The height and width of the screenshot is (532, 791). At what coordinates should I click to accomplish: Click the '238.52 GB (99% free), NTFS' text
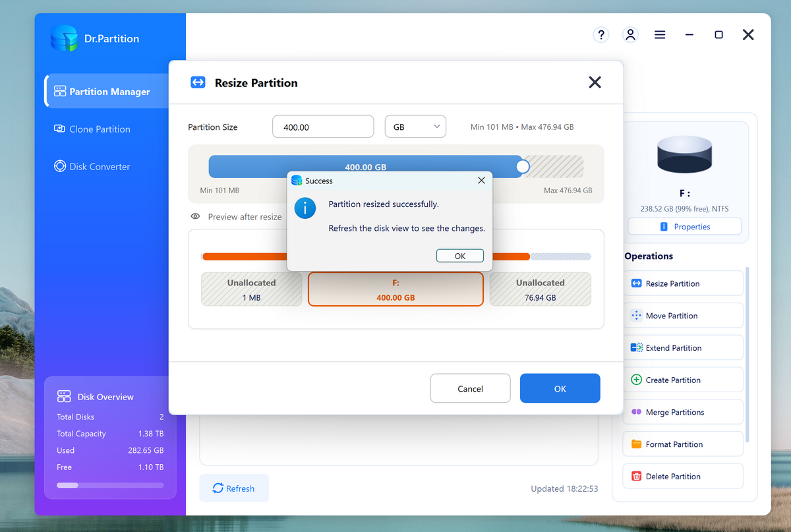click(x=684, y=208)
